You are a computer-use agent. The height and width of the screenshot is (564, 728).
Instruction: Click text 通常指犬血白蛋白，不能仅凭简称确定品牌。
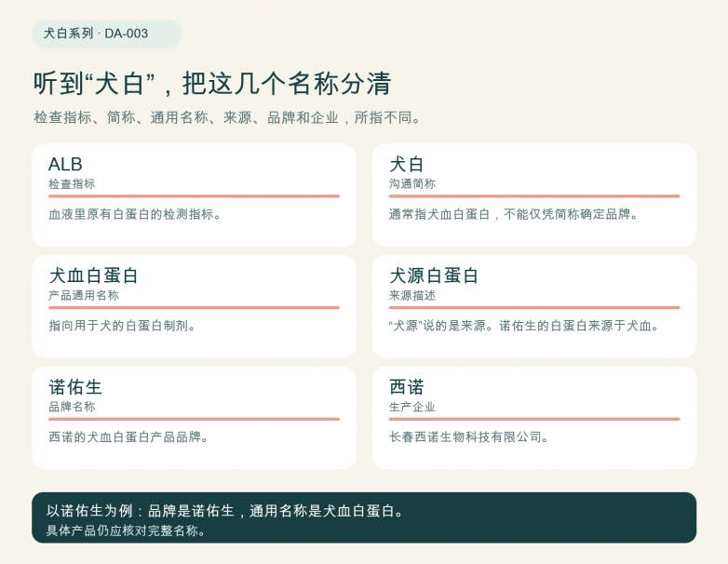[514, 214]
